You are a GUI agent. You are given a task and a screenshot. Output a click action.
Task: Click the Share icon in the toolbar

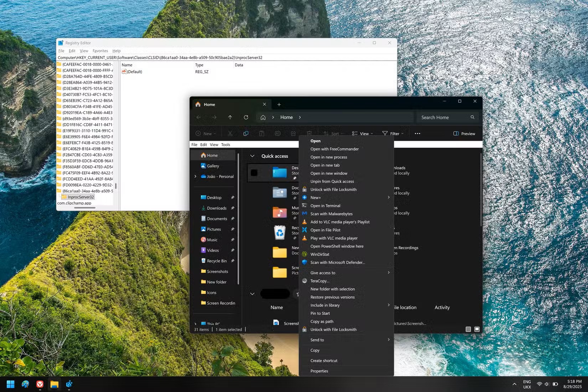coord(293,133)
